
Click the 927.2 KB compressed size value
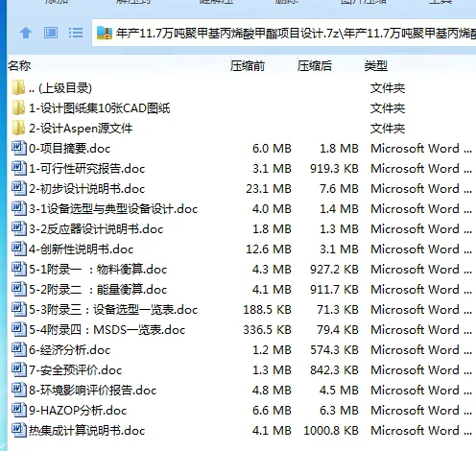(x=334, y=270)
